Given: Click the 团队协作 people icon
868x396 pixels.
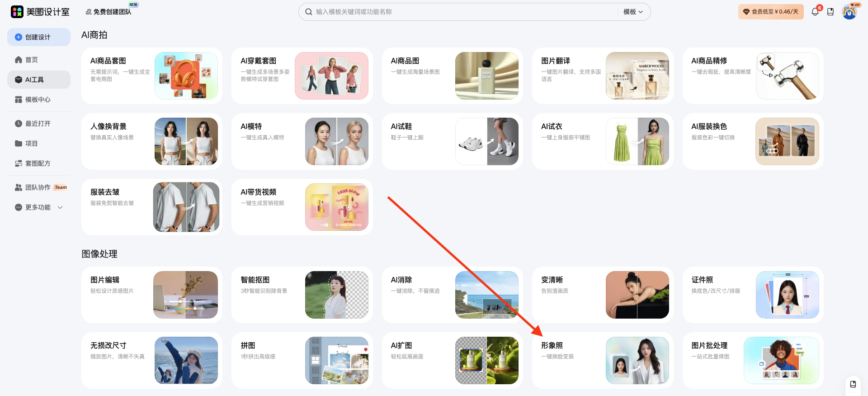Looking at the screenshot, I should tap(19, 187).
